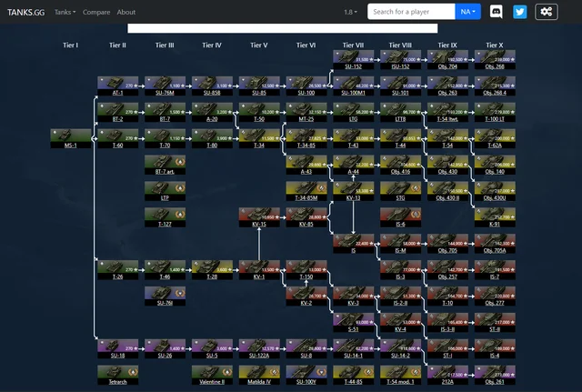Click the MT-25 name link

pos(306,119)
